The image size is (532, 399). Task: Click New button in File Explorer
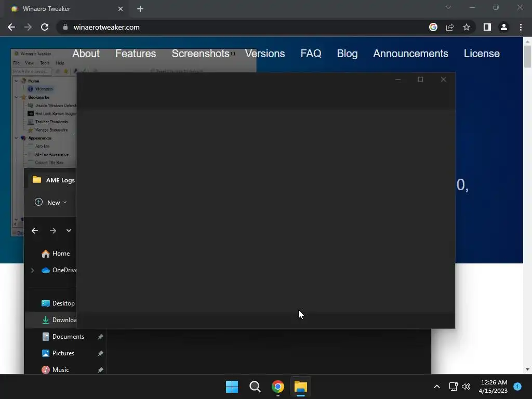pos(51,202)
